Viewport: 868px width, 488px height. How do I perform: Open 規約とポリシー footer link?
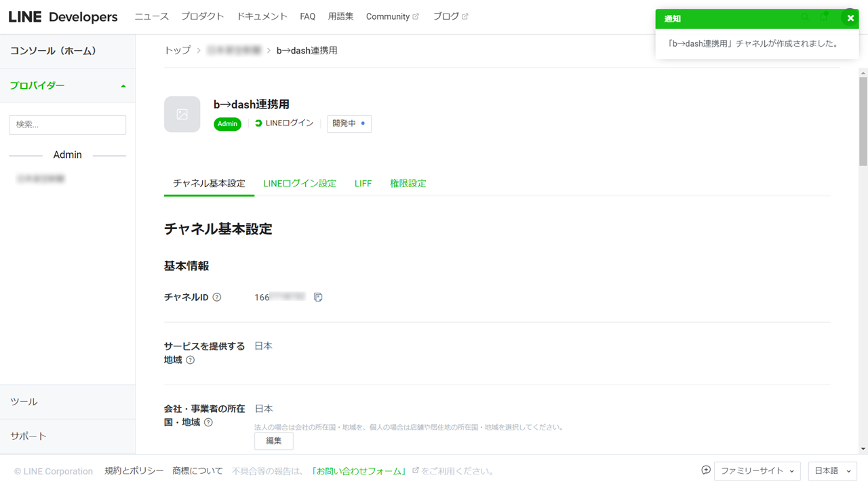click(x=134, y=471)
